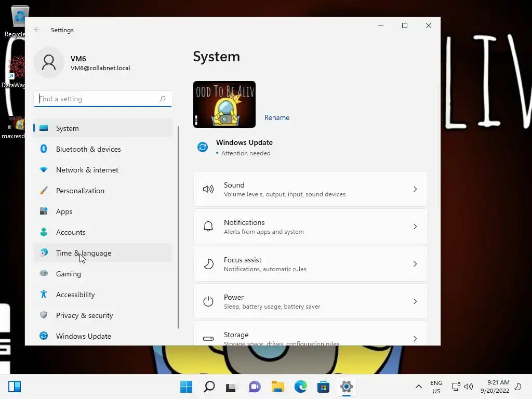Click the VM6@collabnet.local account text
532x399 pixels.
tap(100, 68)
